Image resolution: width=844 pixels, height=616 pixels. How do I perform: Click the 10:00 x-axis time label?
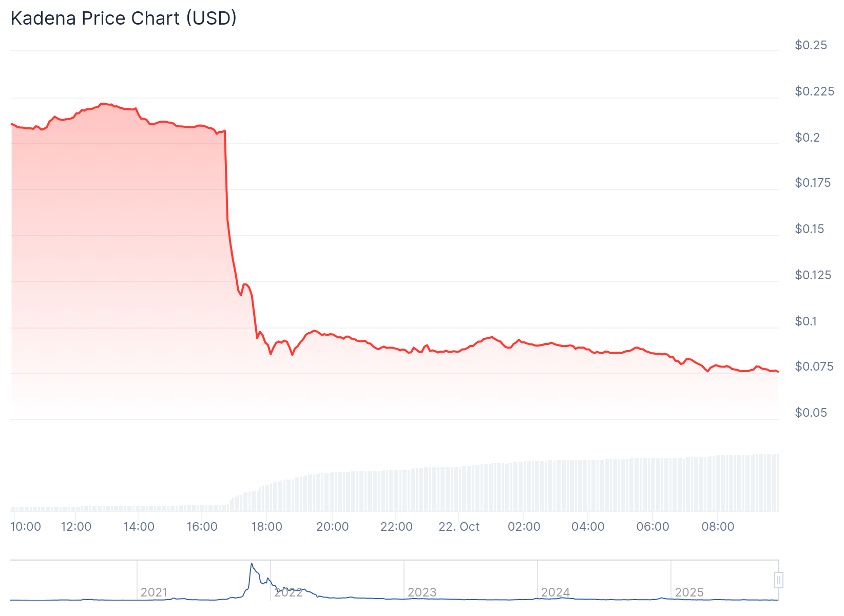pos(26,527)
